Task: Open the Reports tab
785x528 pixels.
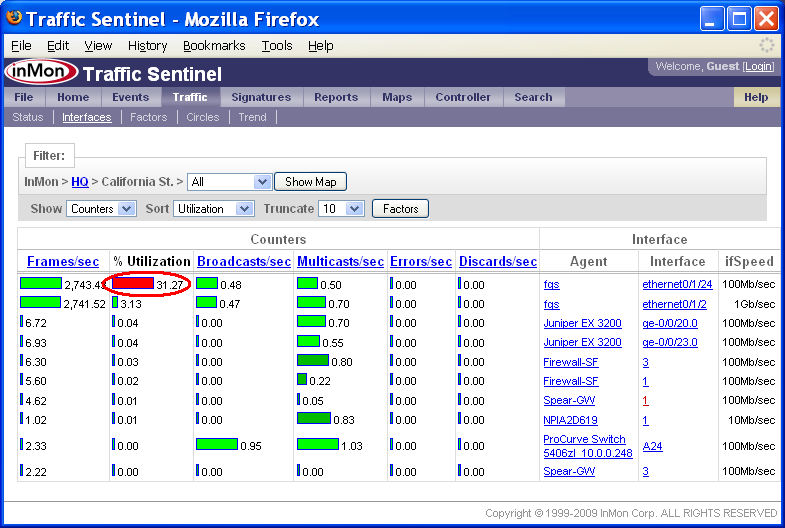Action: (336, 97)
